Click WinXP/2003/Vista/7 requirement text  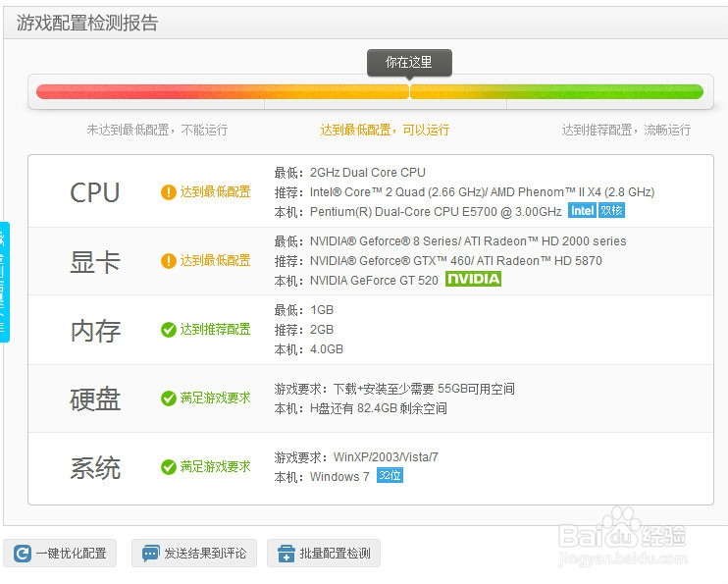click(x=386, y=457)
